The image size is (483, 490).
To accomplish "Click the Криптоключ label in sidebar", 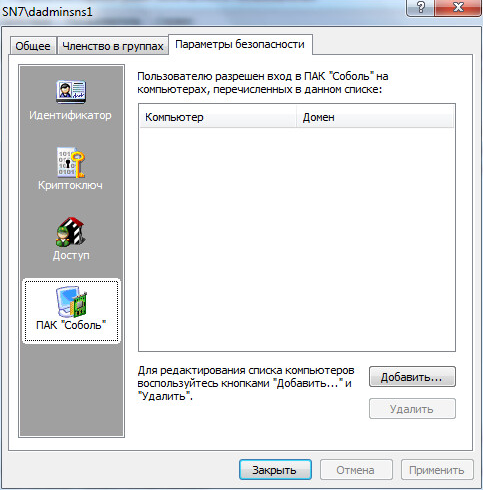I will coord(70,185).
